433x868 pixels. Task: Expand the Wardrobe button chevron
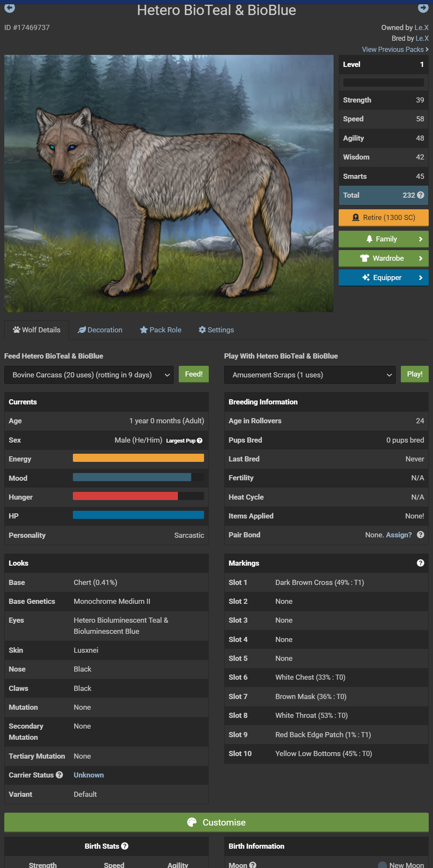coord(421,259)
